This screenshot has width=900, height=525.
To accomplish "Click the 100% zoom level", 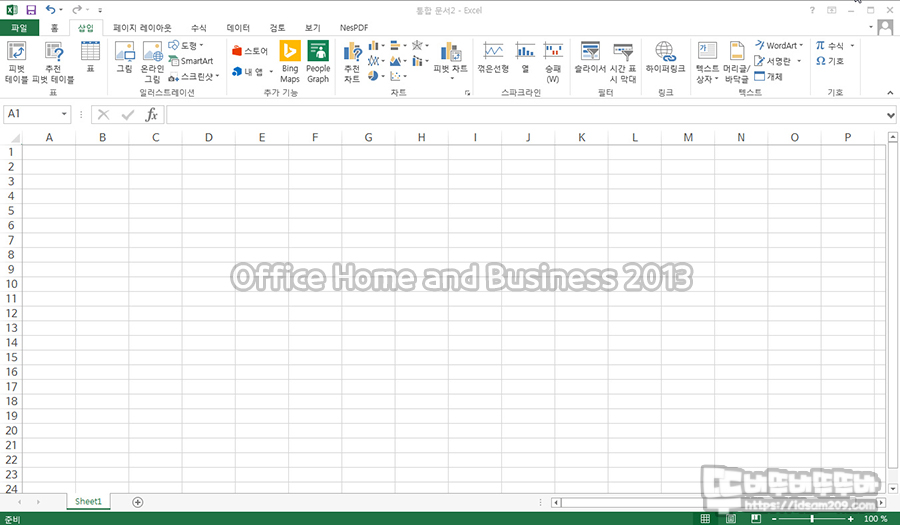I will (876, 519).
